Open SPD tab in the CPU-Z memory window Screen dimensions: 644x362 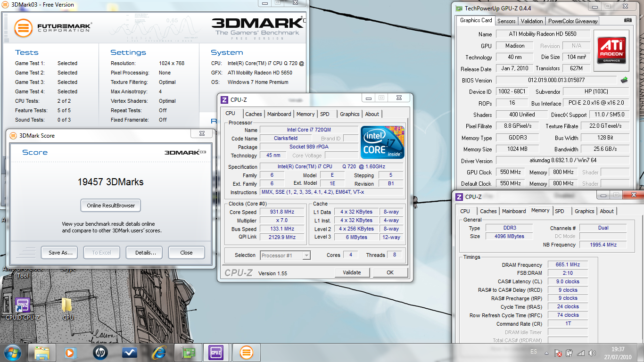point(560,211)
